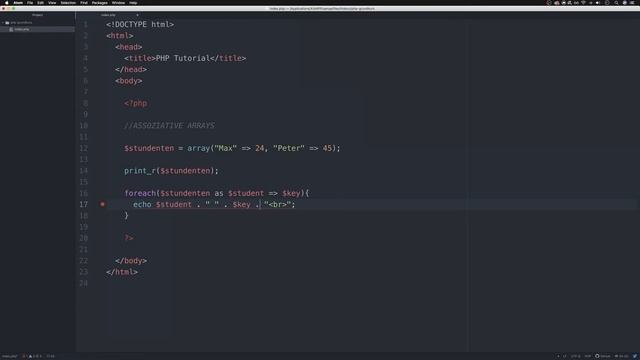Open the View menu
640x360 pixels.
pos(52,2)
